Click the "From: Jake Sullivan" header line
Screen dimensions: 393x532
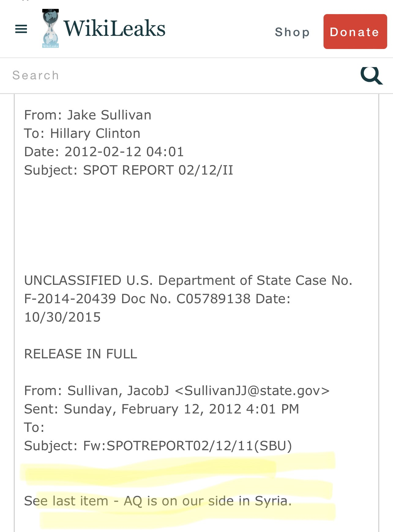(x=88, y=115)
